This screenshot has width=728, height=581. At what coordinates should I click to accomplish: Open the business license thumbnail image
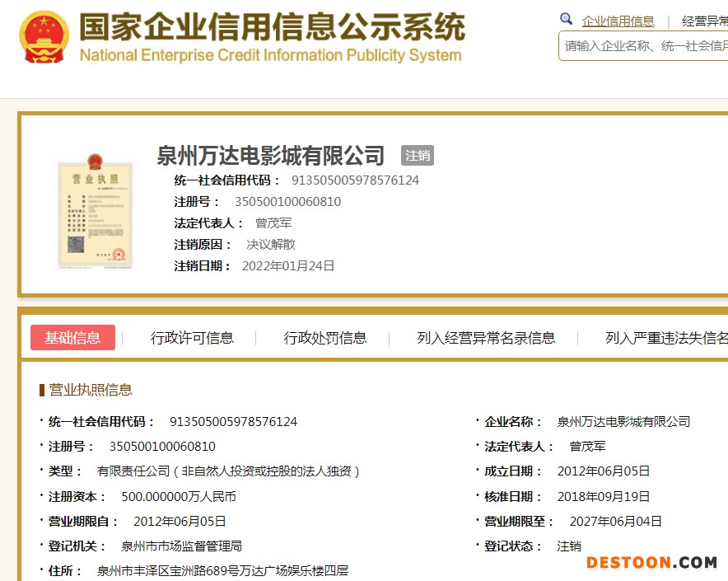95,213
